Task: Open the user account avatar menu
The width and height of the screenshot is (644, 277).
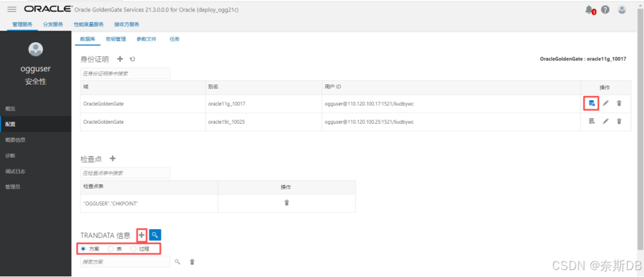Action: (622, 10)
